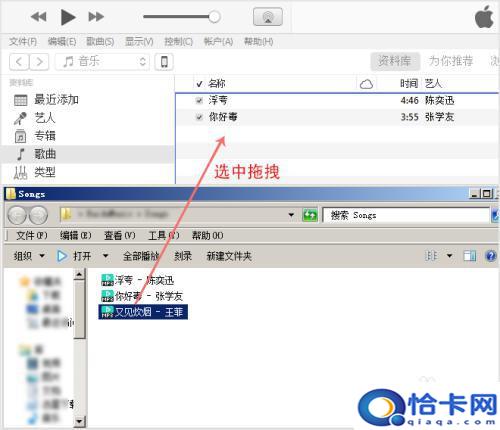Click artist 陈奕迅 in the song list
500x430 pixels.
pos(439,100)
